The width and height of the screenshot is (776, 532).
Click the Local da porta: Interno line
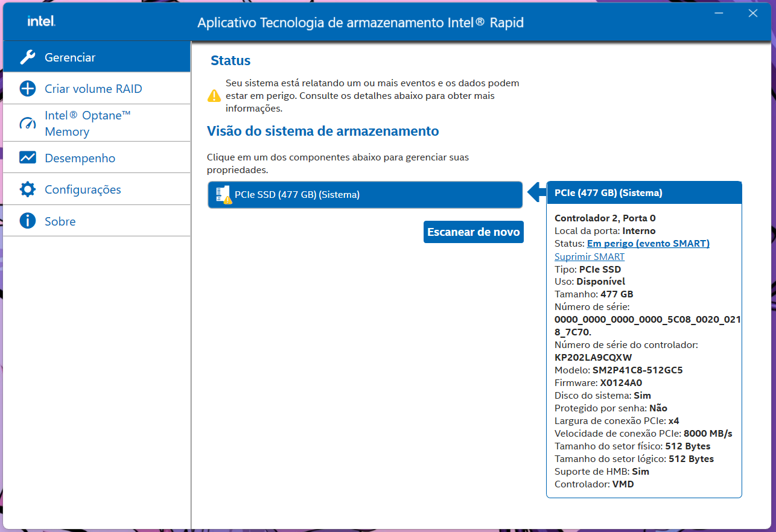(605, 231)
